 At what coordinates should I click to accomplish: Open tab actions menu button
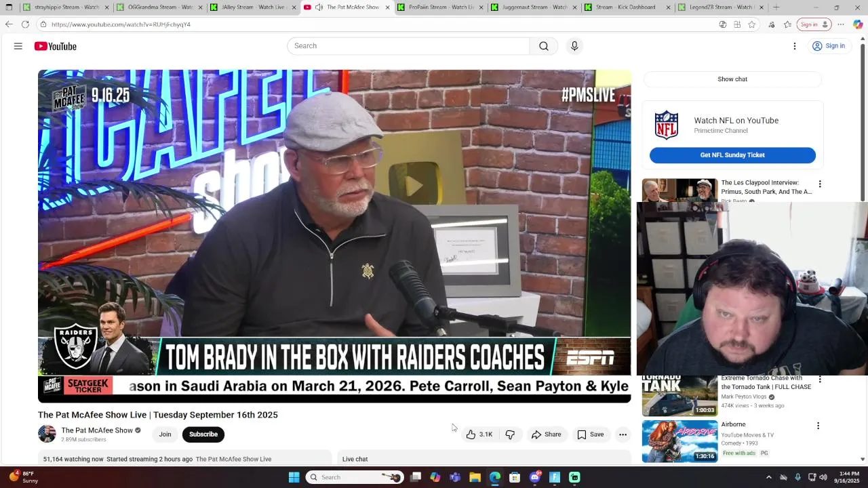pos(9,7)
